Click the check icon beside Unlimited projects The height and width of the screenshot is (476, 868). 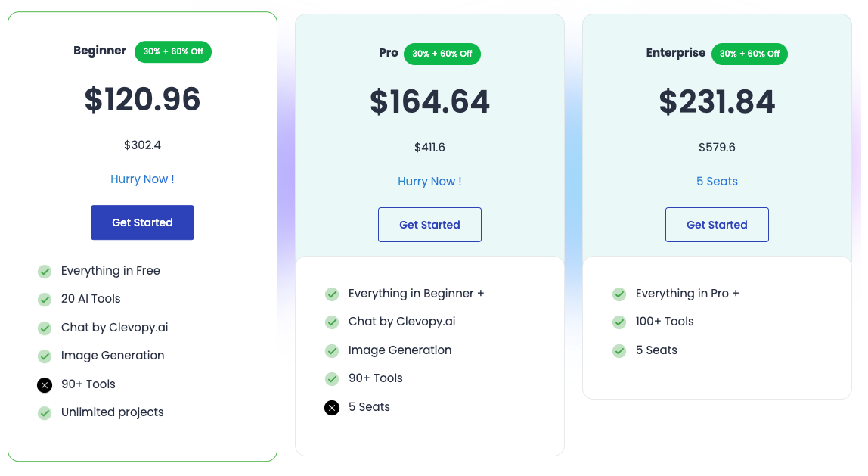[x=45, y=413]
